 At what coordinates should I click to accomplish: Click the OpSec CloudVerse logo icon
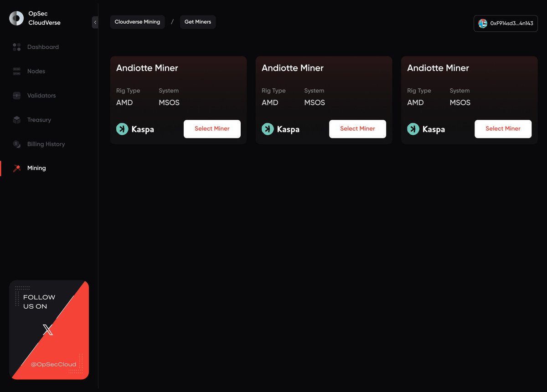[16, 18]
